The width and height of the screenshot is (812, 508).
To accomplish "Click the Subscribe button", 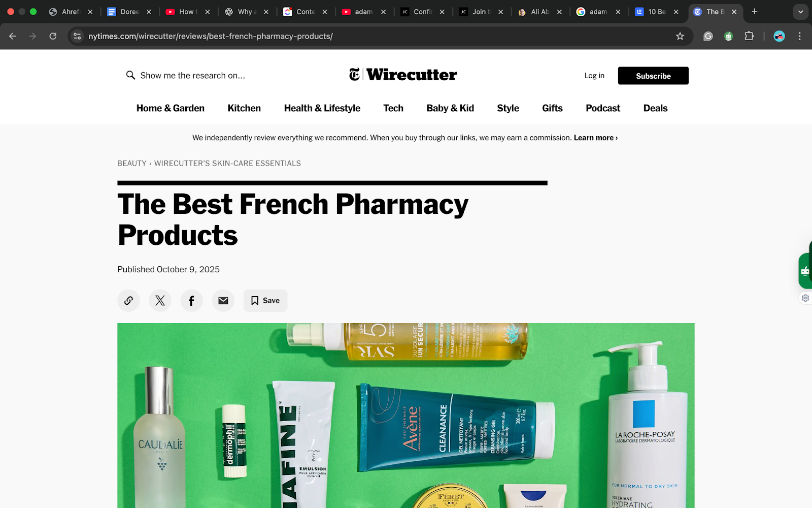I will [653, 76].
